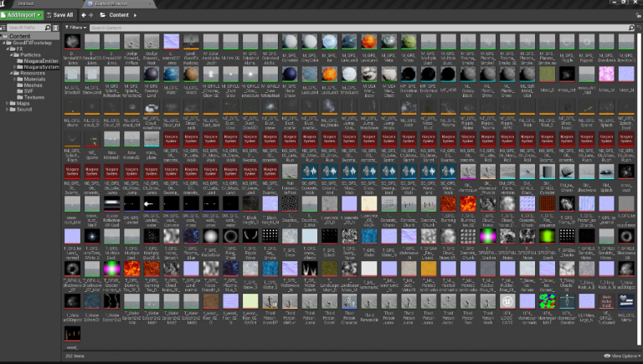Select the M_GFS_Ripple ring material
The image size is (643, 364).
(567, 42)
